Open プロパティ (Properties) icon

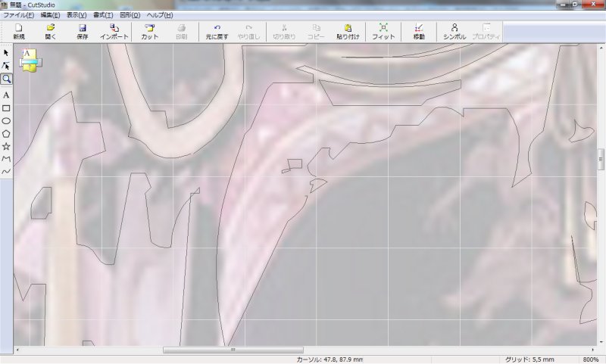tap(486, 32)
